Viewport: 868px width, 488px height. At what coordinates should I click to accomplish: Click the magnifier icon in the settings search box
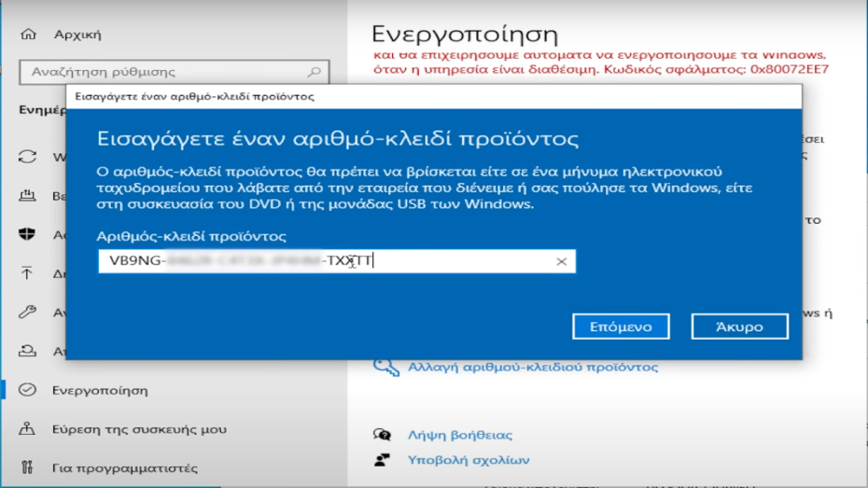pyautogui.click(x=315, y=72)
